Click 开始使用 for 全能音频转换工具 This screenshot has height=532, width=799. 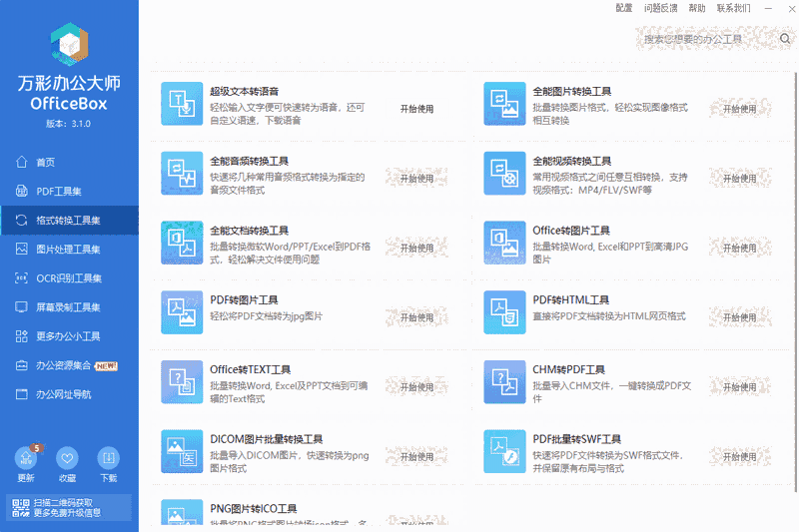[416, 179]
